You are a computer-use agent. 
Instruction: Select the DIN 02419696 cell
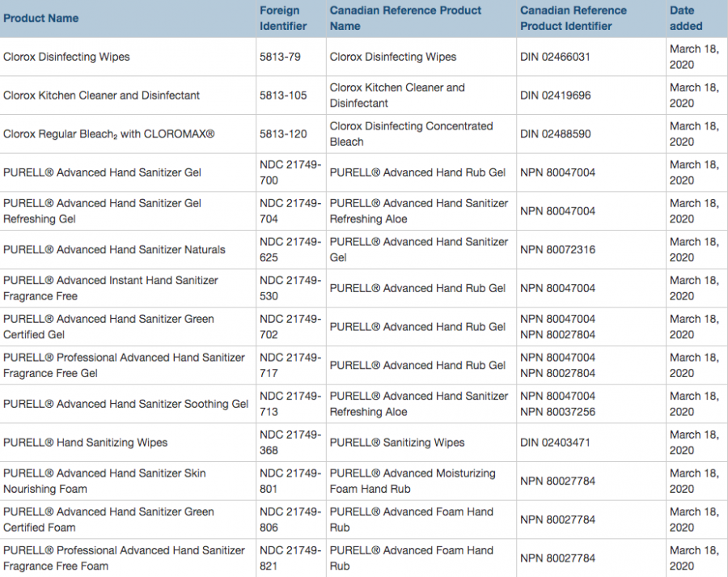[x=555, y=95]
